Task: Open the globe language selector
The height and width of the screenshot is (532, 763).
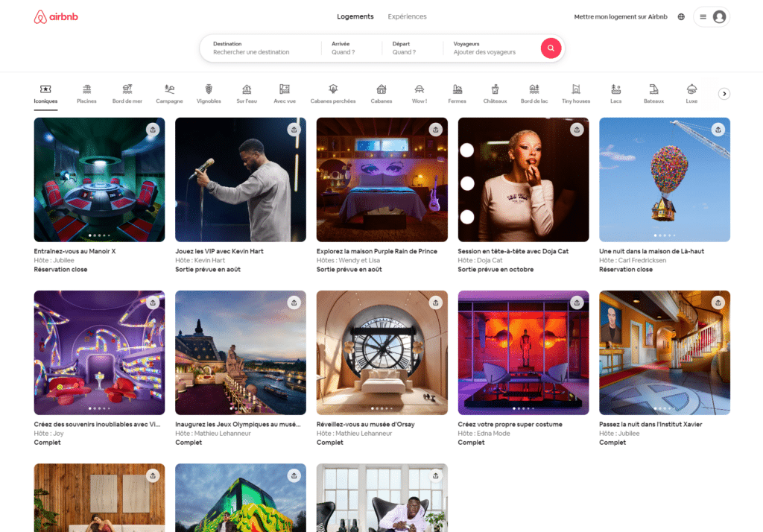Action: 681,16
